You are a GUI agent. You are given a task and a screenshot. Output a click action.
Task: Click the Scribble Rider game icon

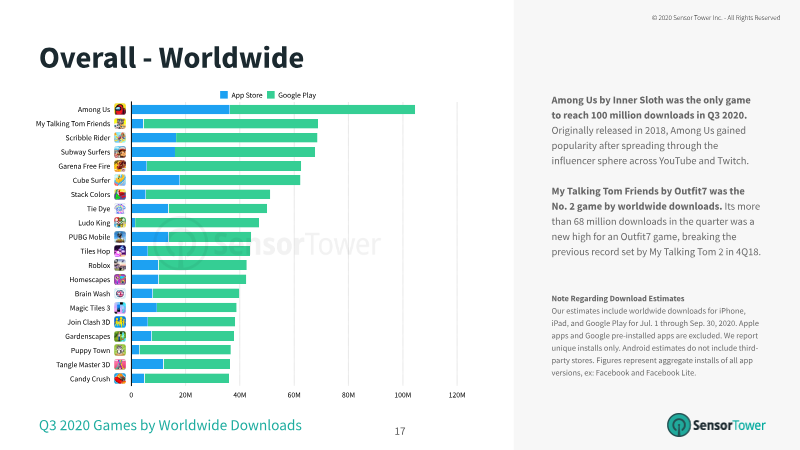click(x=120, y=138)
